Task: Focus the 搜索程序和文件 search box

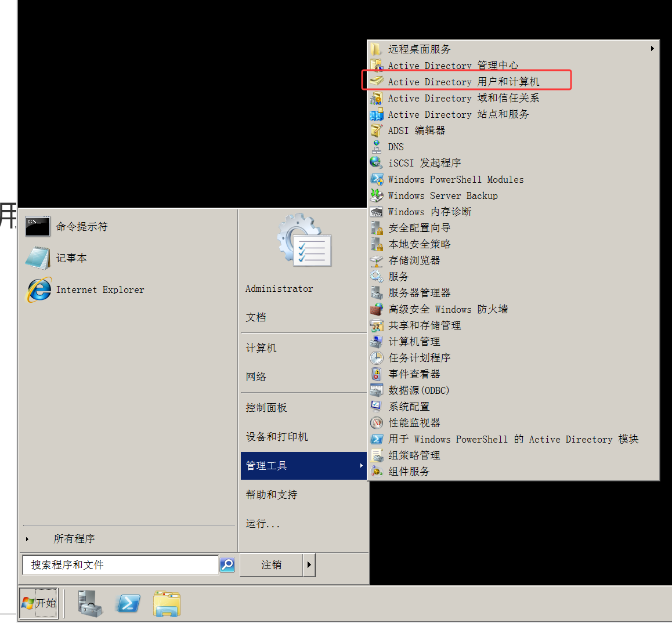Action: pos(121,565)
